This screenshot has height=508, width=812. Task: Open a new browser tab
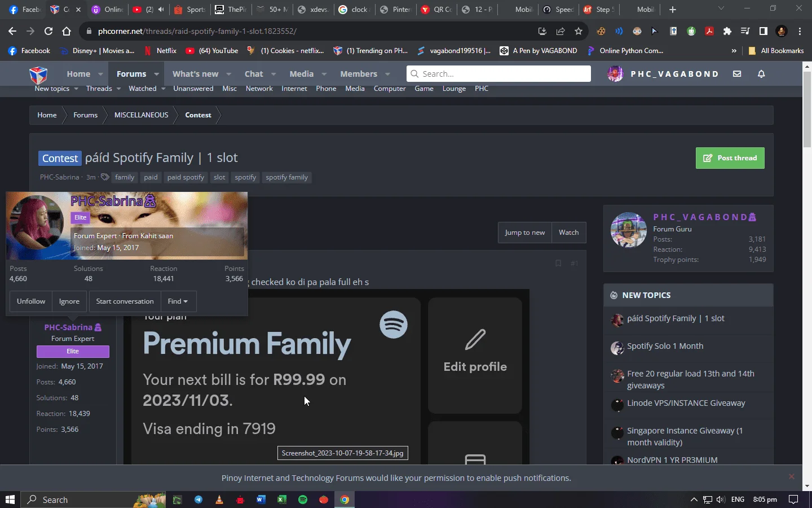pyautogui.click(x=672, y=10)
